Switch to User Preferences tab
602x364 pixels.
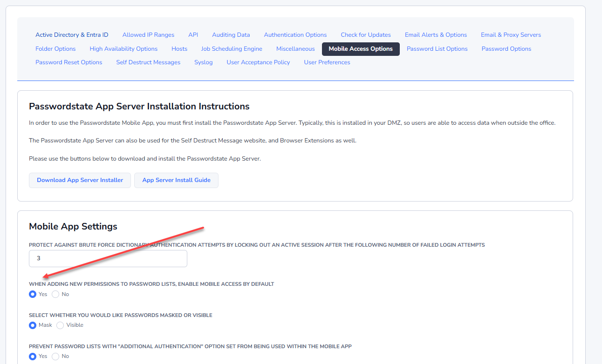(327, 62)
